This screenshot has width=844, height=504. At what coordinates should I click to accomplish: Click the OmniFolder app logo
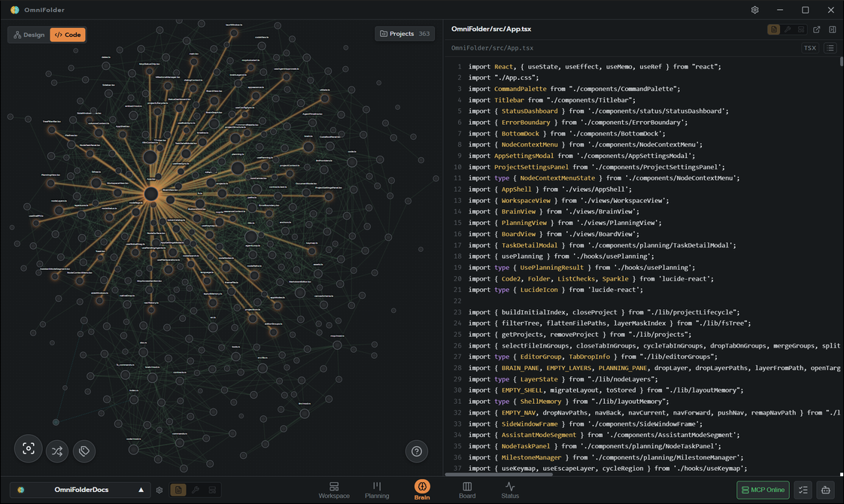(14, 10)
